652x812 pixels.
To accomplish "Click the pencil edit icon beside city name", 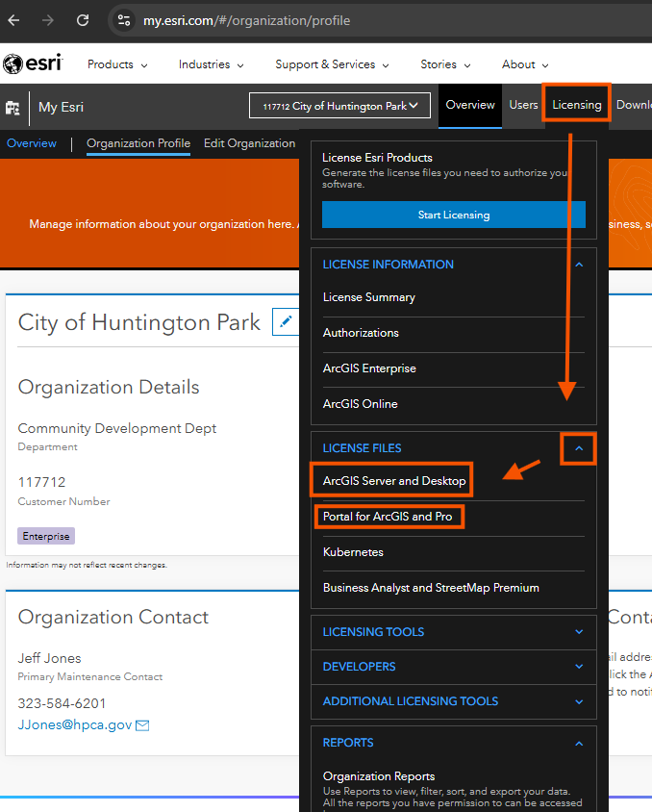I will click(285, 322).
